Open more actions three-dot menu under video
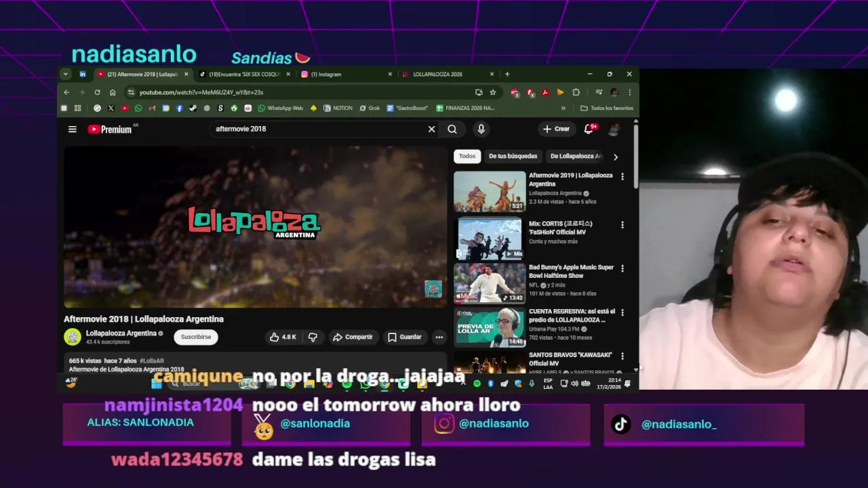This screenshot has height=488, width=868. 439,337
